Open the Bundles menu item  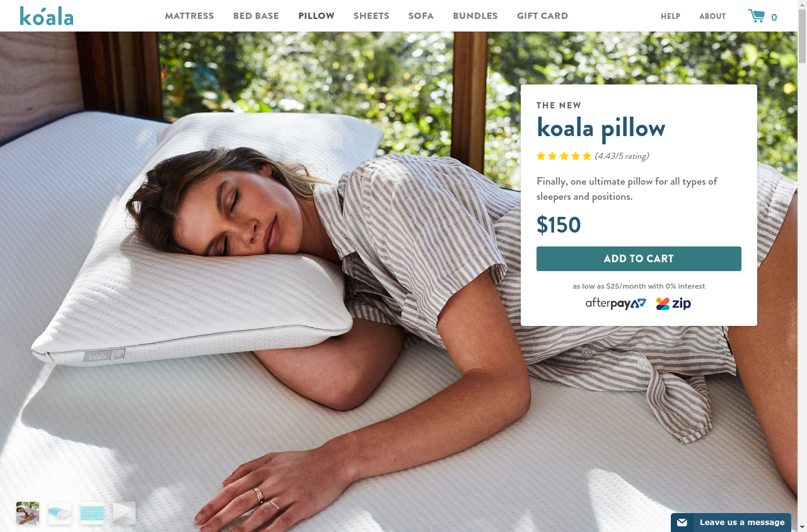click(x=475, y=16)
